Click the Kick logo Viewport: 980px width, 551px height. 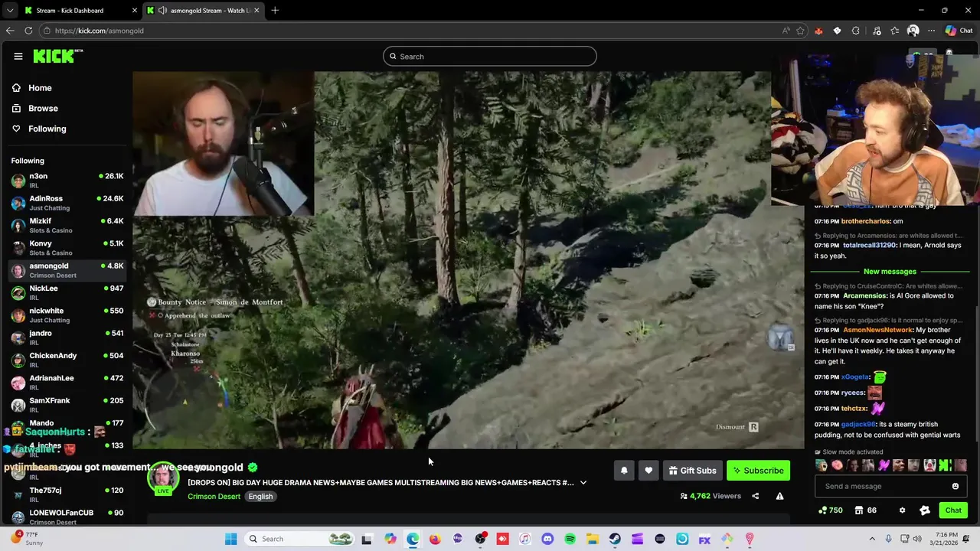click(57, 56)
